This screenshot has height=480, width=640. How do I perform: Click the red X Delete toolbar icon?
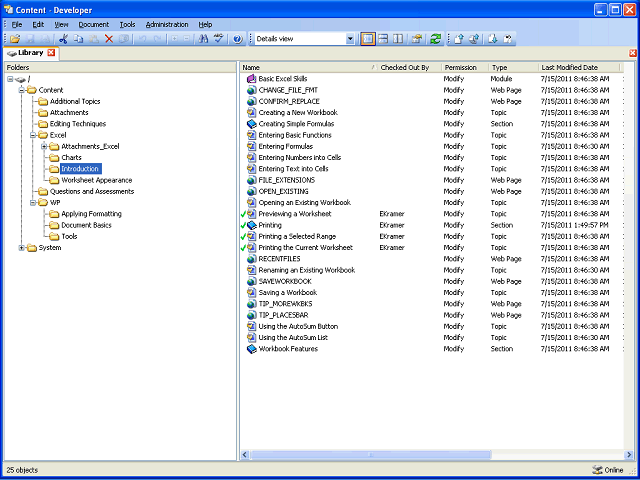coord(109,39)
